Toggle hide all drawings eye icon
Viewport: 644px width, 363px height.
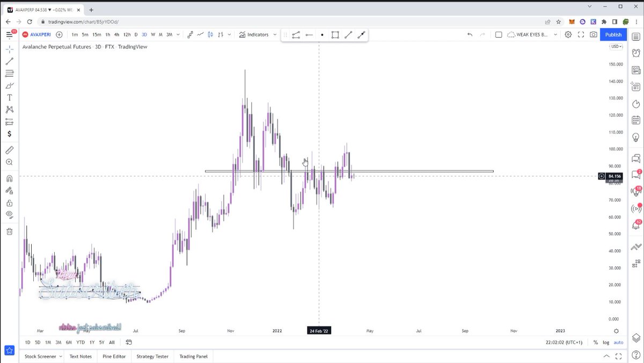9,215
